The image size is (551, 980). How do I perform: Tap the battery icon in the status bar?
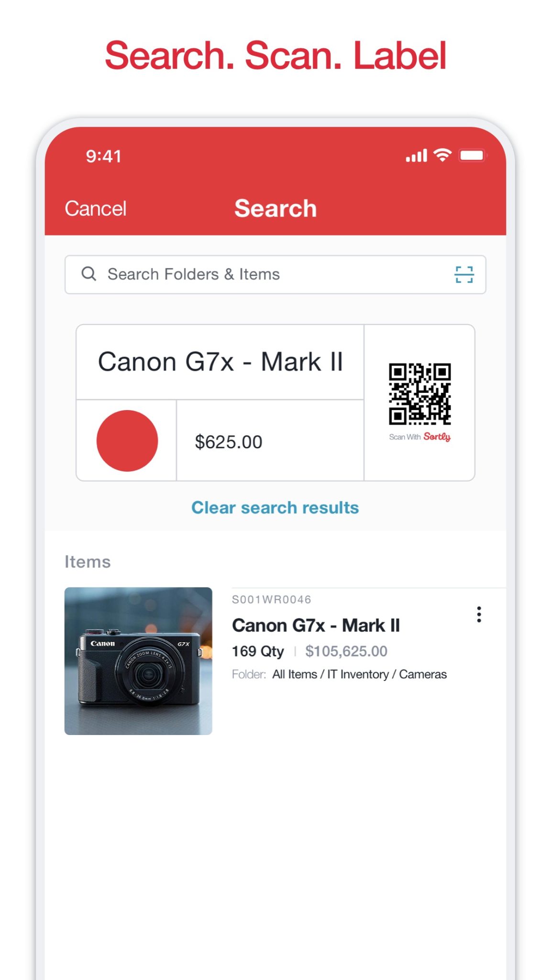473,155
